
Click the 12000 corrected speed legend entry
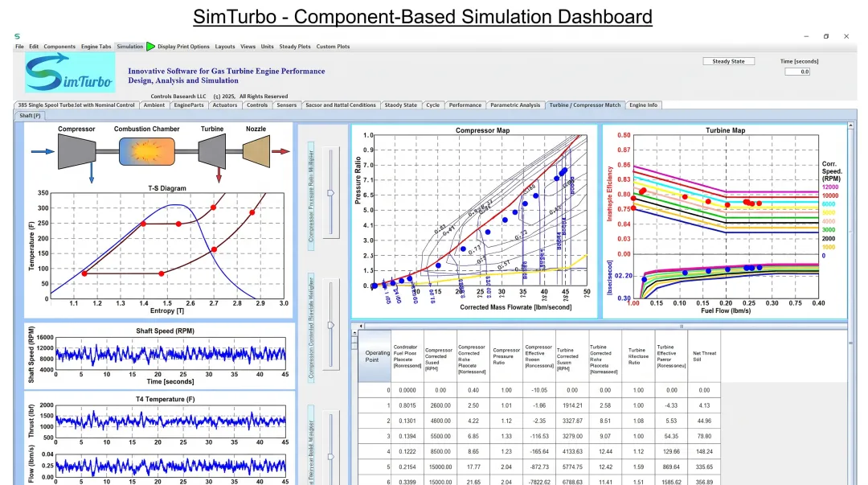click(x=829, y=187)
